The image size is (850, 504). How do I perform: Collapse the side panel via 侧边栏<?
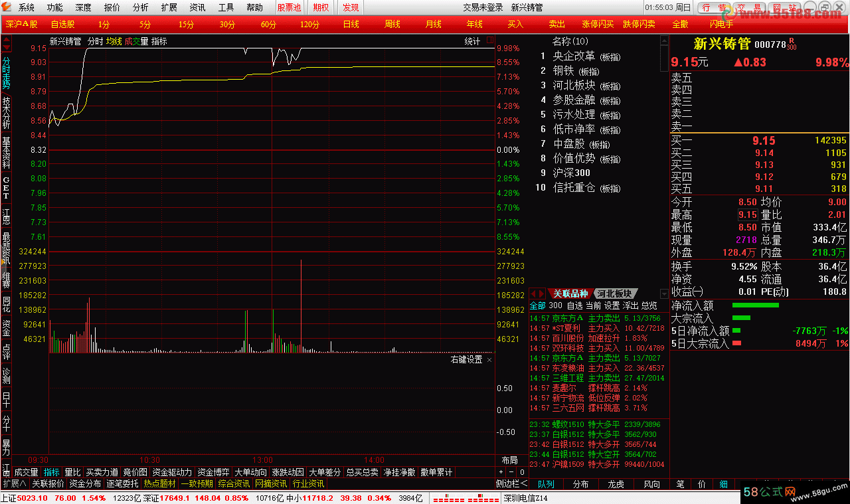pos(511,483)
